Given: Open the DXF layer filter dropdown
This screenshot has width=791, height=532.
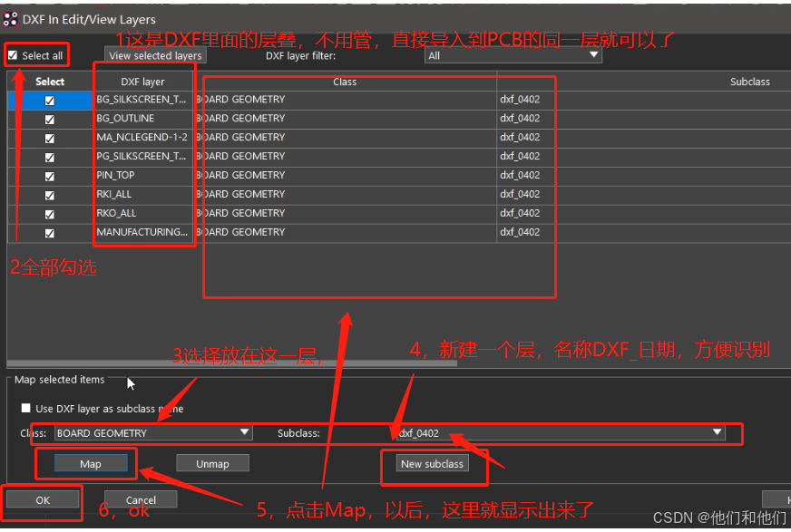Looking at the screenshot, I should (x=594, y=54).
